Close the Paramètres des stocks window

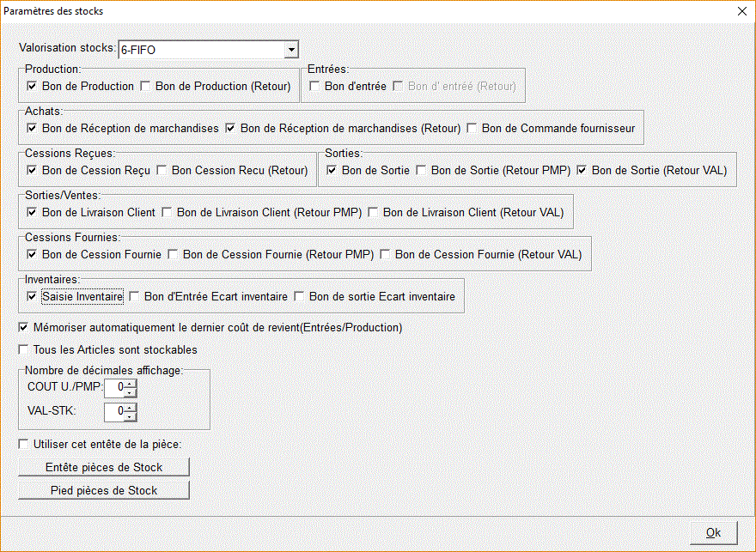pos(741,11)
